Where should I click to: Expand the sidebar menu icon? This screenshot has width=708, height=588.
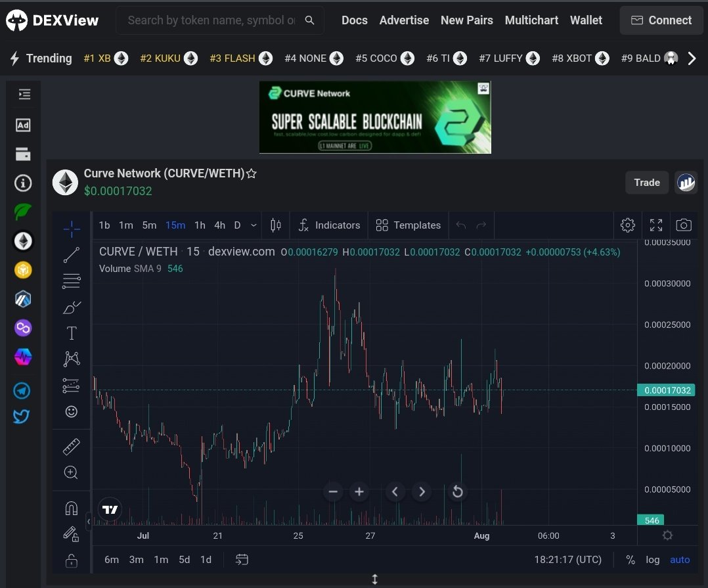(24, 94)
